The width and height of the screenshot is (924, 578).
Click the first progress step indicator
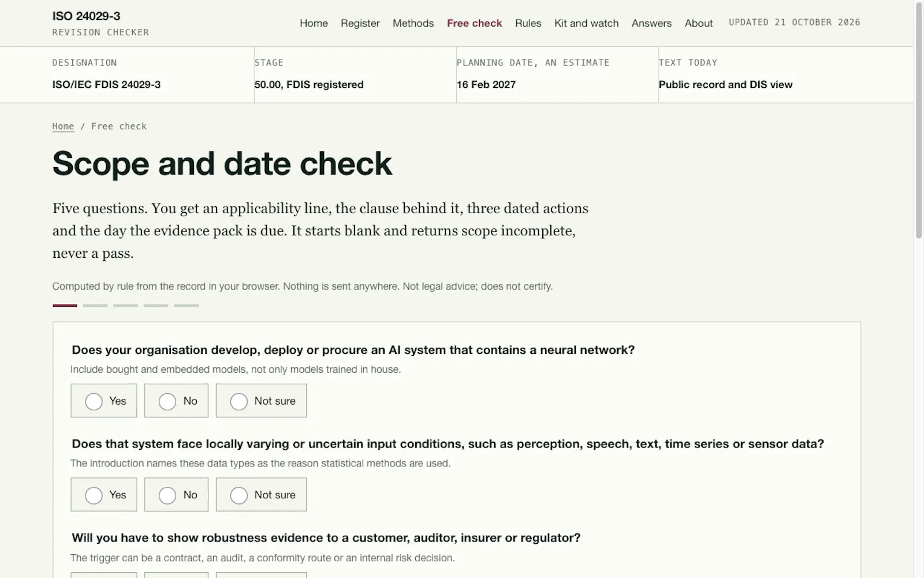(65, 305)
